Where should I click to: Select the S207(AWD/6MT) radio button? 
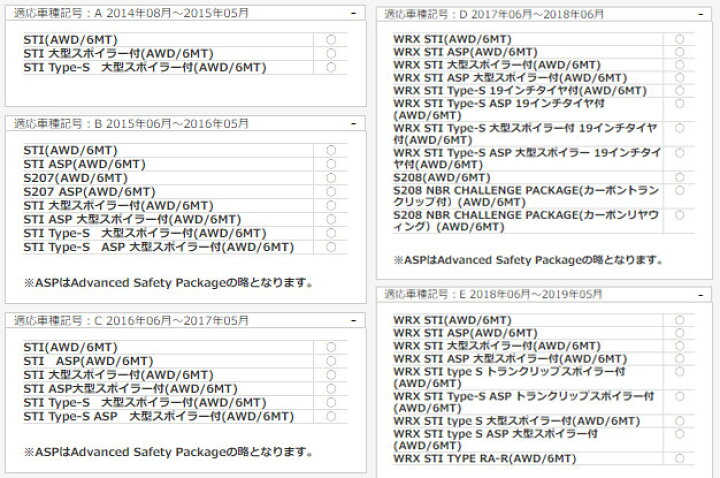click(x=331, y=178)
